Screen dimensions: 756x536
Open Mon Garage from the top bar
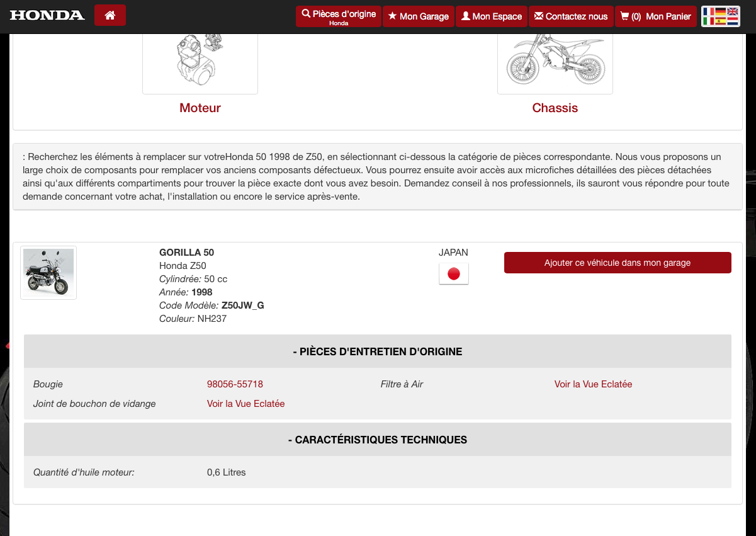419,16
